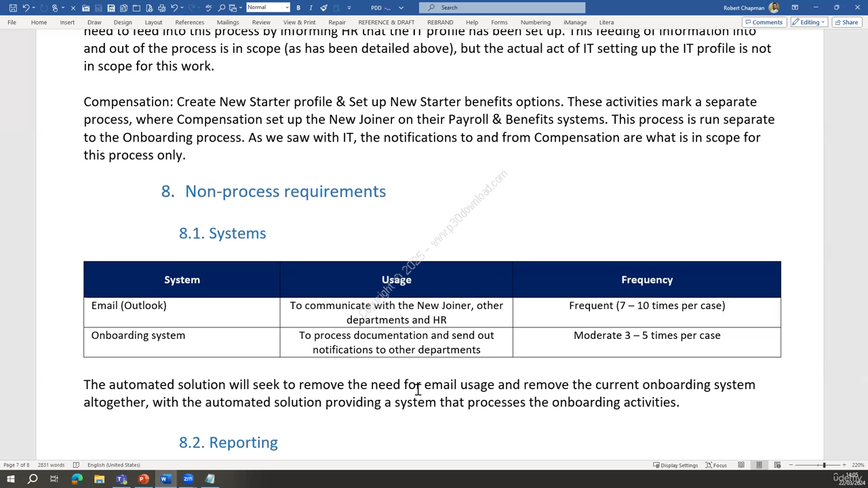Click the 'Page 7 of 8' status indicator
The image size is (868, 488).
(x=16, y=465)
